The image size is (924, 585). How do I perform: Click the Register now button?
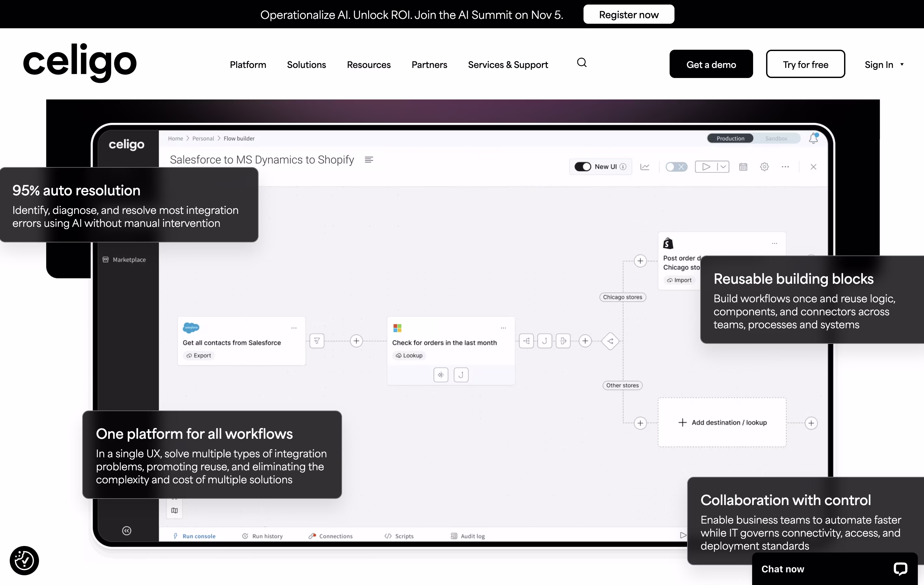tap(629, 15)
